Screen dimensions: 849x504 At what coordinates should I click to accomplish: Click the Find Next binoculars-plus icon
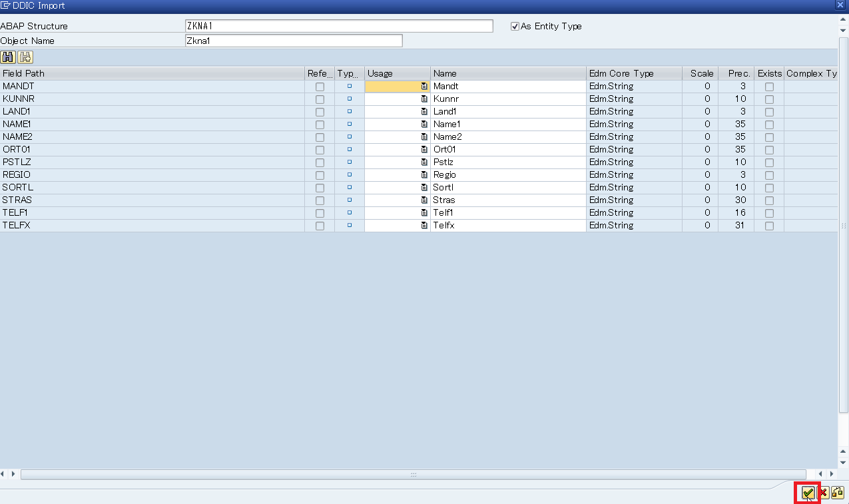[25, 57]
